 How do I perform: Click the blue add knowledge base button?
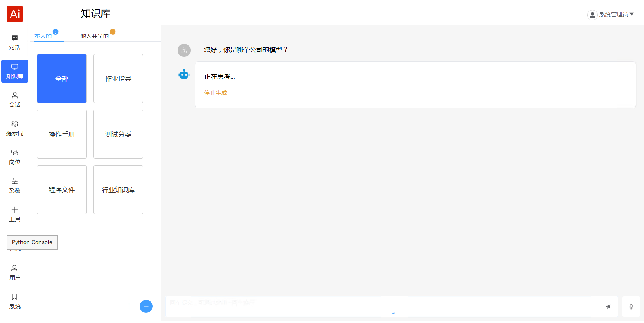pos(146,306)
